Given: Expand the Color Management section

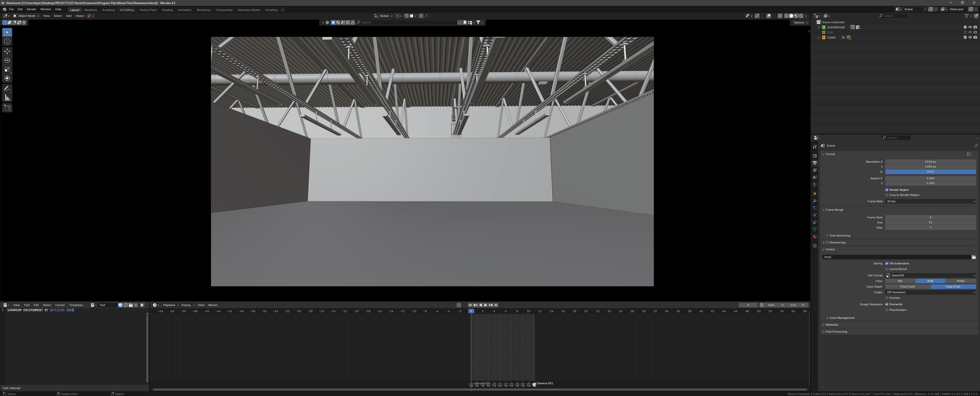Looking at the screenshot, I should tap(842, 318).
